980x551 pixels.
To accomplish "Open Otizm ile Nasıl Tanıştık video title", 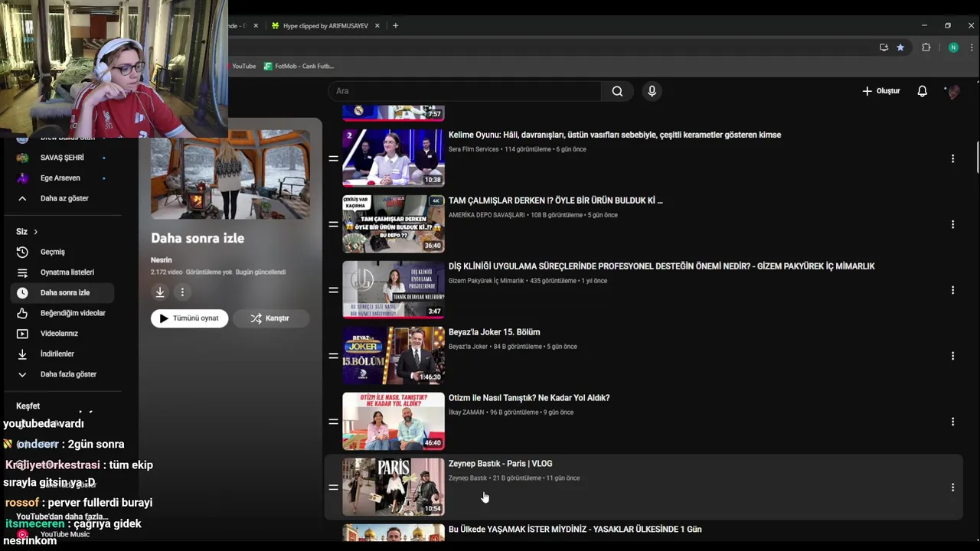I will pos(529,398).
